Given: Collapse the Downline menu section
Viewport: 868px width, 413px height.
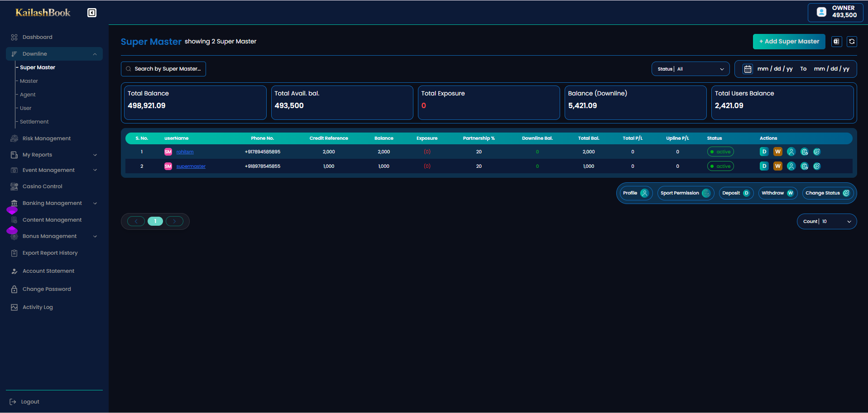Looking at the screenshot, I should 54,54.
